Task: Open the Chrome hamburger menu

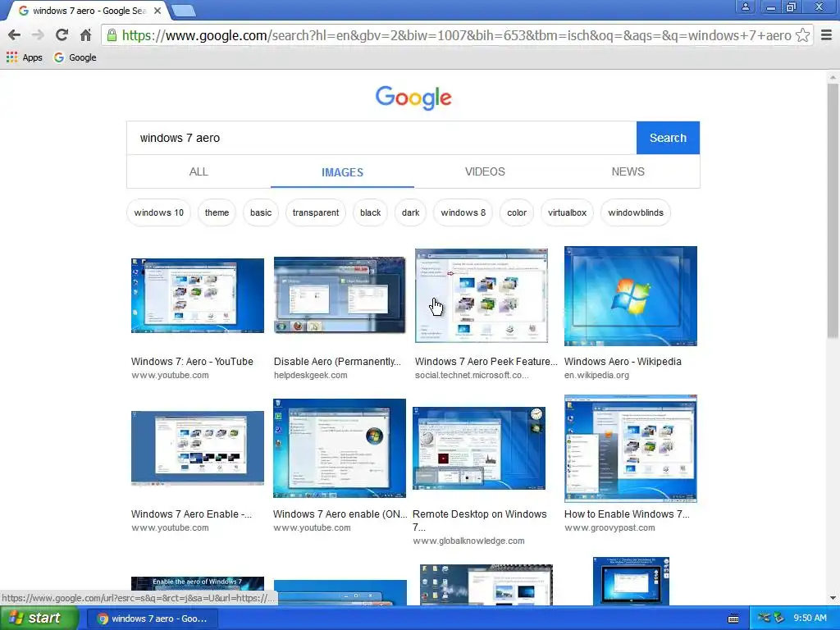Action: [827, 35]
